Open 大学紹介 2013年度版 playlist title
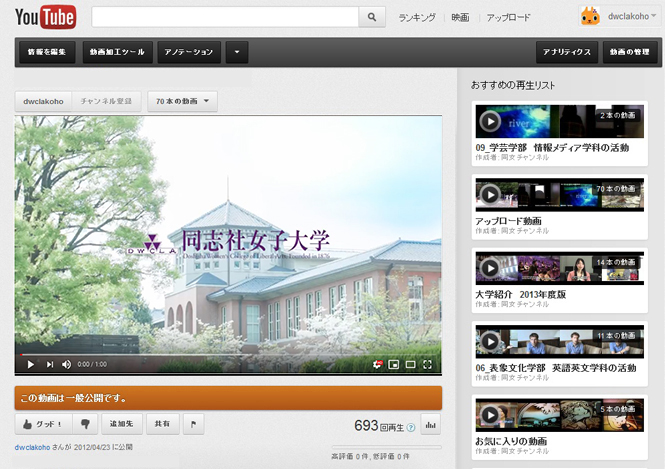This screenshot has height=469, width=665. tap(520, 294)
